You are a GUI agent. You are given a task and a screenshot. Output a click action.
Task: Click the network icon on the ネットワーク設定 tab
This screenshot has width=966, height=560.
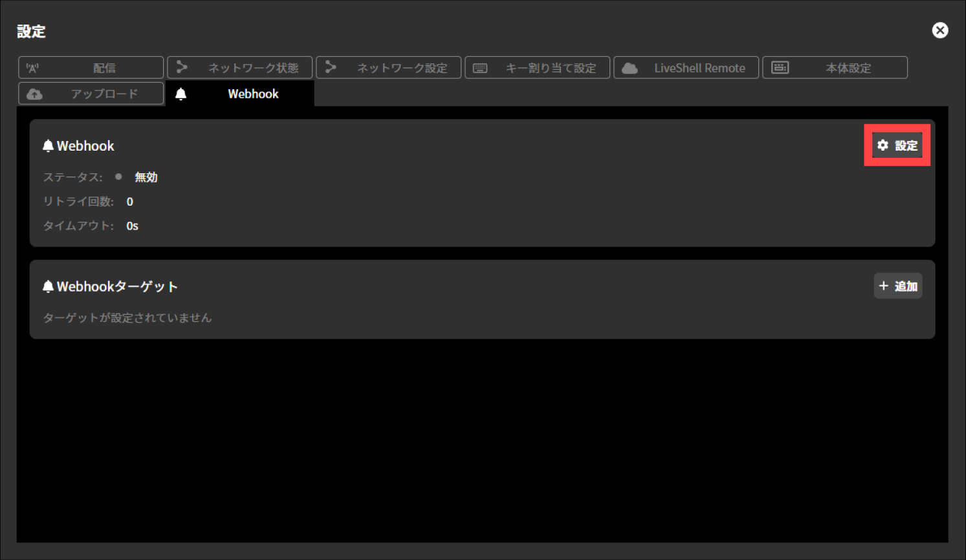[331, 67]
